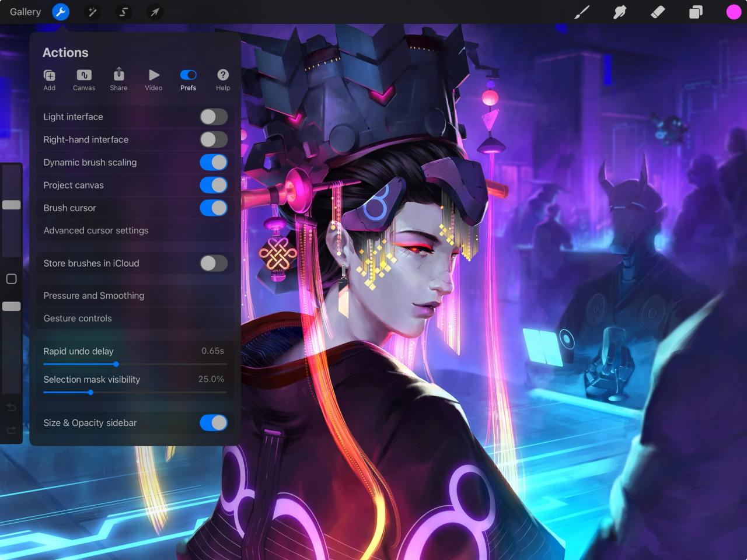
Task: Open Advanced cursor settings
Action: pos(135,230)
